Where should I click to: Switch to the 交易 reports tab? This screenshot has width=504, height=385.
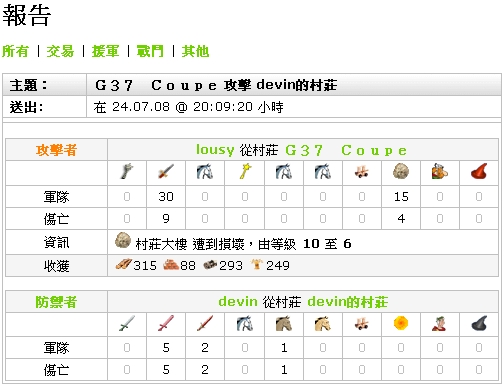pyautogui.click(x=60, y=51)
